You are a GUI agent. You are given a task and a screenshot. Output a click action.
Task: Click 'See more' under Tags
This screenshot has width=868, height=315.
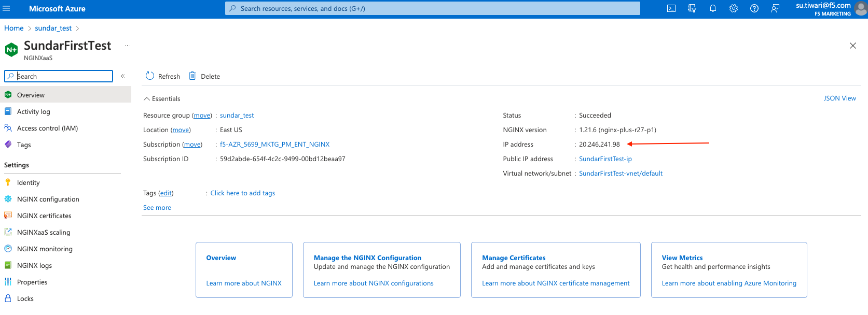tap(157, 208)
